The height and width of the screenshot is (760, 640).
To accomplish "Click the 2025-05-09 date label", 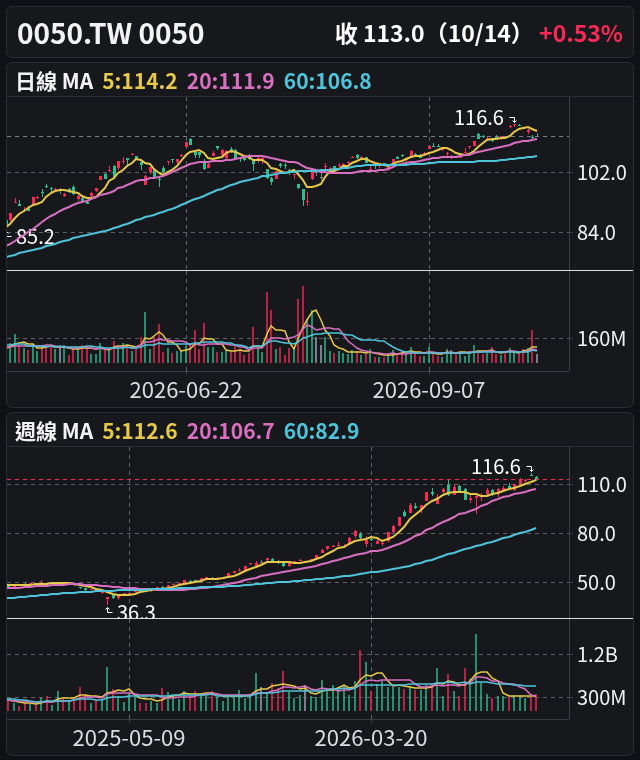I will click(x=129, y=739).
